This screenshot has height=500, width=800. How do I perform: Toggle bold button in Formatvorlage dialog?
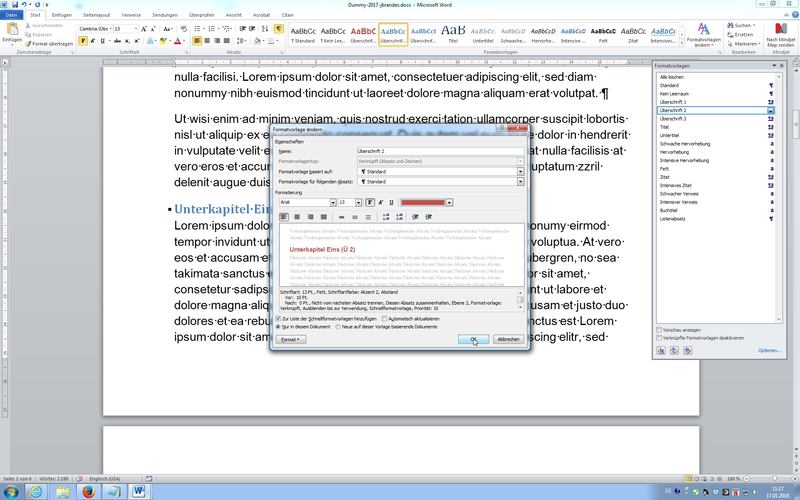pyautogui.click(x=370, y=202)
